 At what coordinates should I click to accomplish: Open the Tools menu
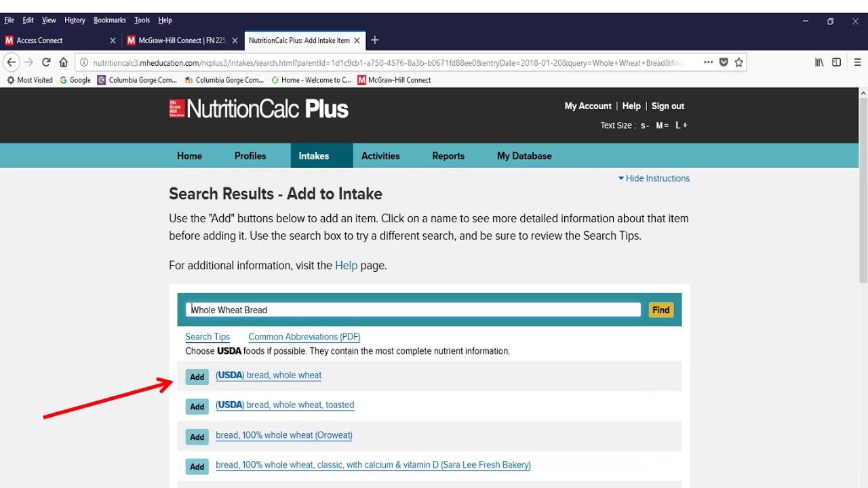pyautogui.click(x=142, y=20)
